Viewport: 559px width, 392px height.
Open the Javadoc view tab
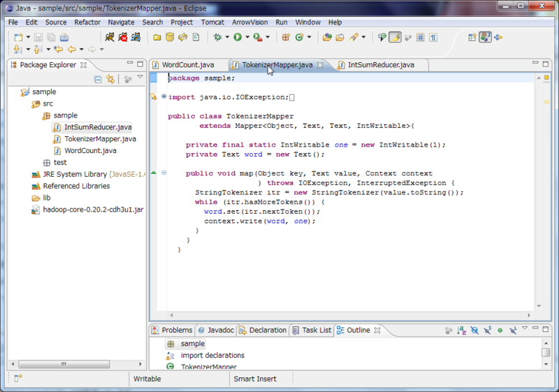click(x=216, y=331)
